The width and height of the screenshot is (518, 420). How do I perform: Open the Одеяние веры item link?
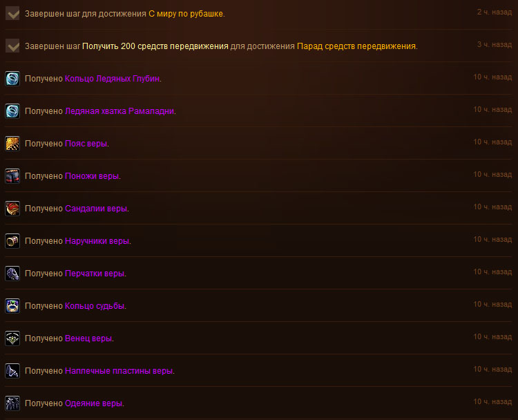click(x=94, y=403)
